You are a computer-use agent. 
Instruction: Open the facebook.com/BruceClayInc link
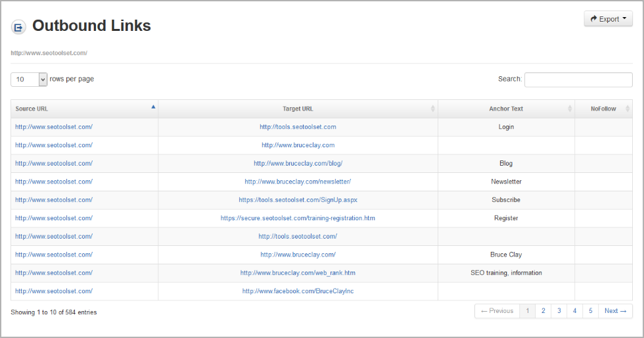click(298, 291)
